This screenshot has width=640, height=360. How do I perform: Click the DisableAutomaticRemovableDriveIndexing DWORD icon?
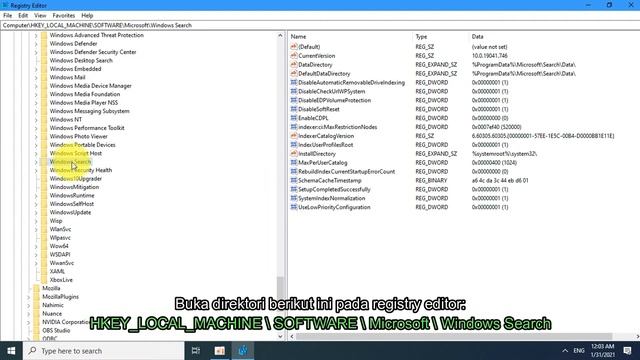click(x=293, y=82)
